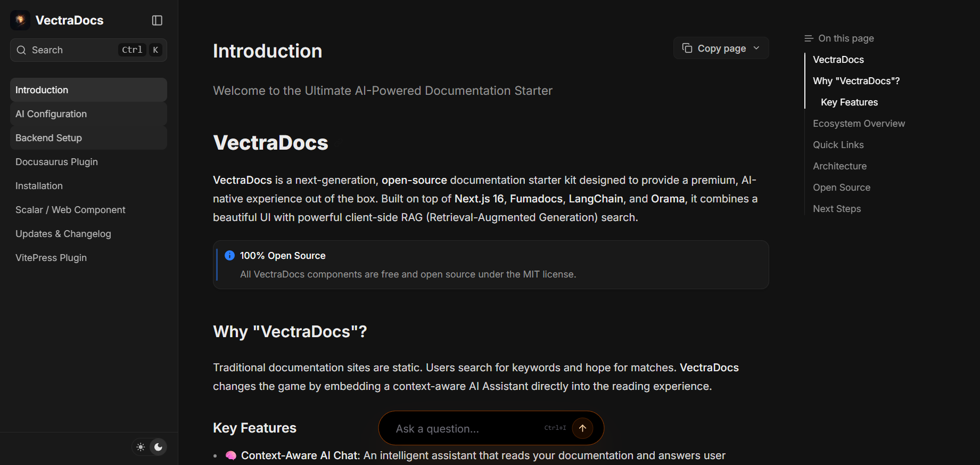This screenshot has height=465, width=980.
Task: Jump to Ecosystem Overview section
Action: coord(859,124)
